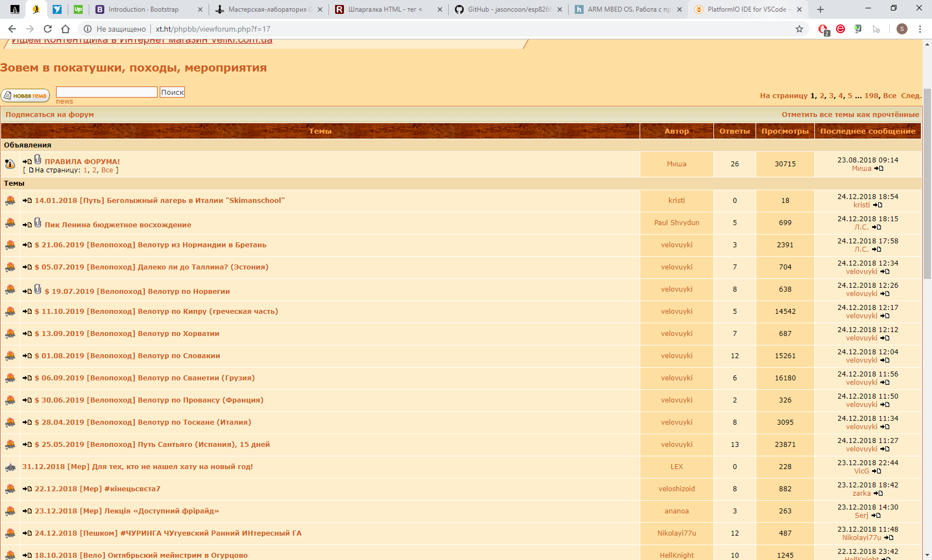This screenshot has height=560, width=932.
Task: Switch to Introduction · Bootstrap tab
Action: pos(143,9)
